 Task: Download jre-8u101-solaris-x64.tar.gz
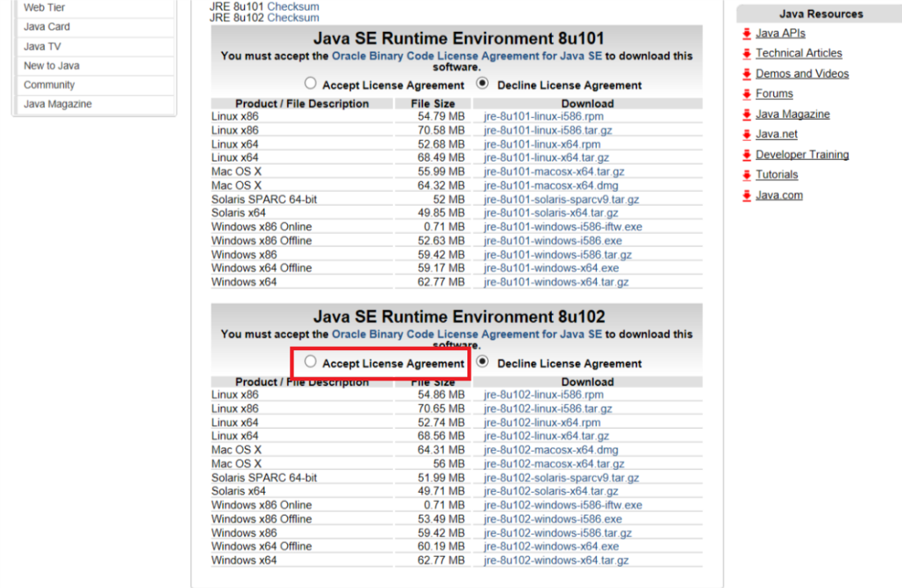coord(551,213)
